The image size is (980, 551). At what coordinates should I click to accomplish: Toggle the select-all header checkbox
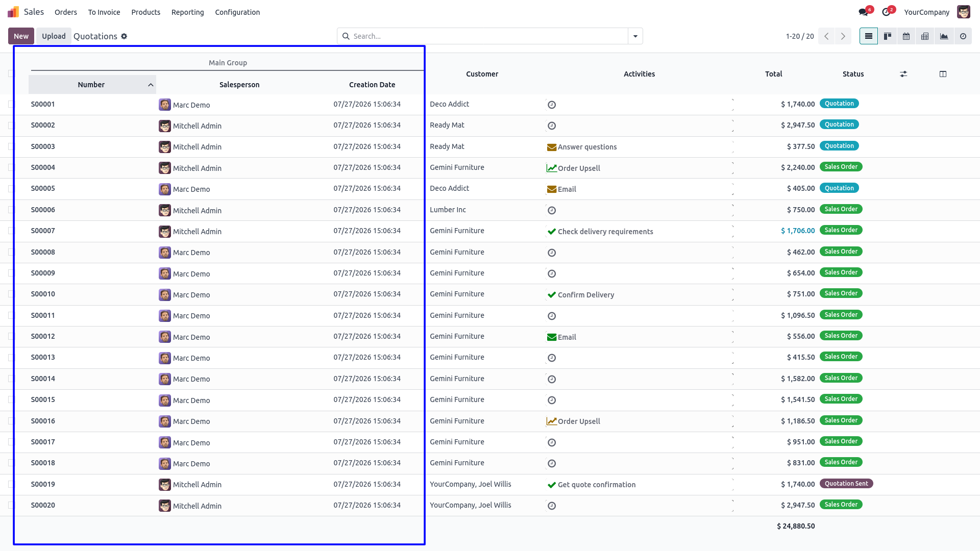(11, 73)
